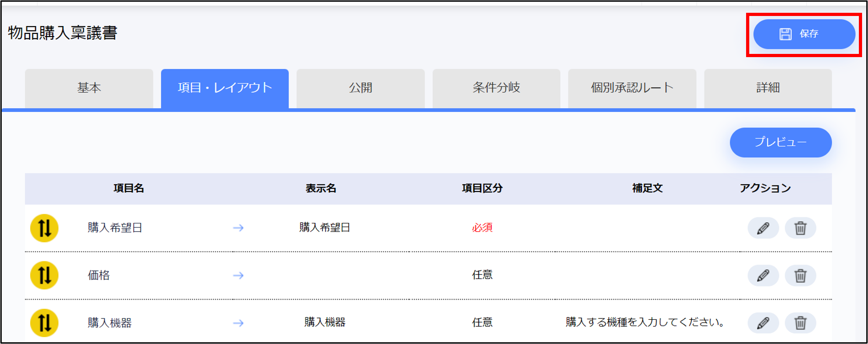Click the blue arrow in 購入希望日 row
Image resolution: width=868 pixels, height=344 pixels.
click(x=238, y=228)
